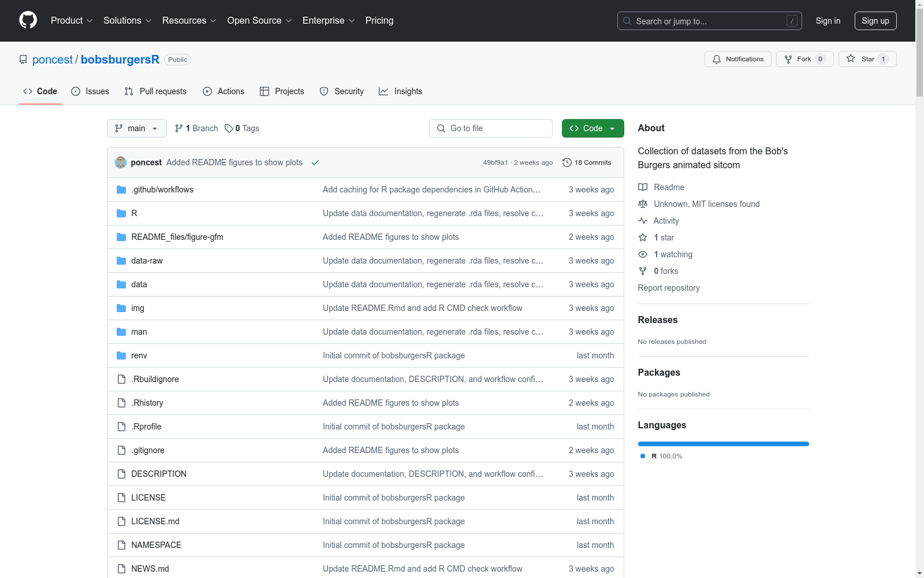Click the Go to file input
924x578 pixels.
point(491,128)
